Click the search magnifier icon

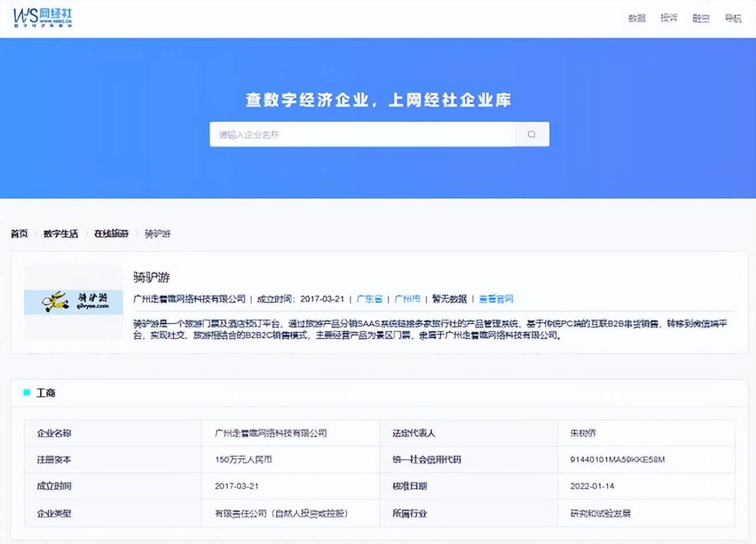click(531, 134)
